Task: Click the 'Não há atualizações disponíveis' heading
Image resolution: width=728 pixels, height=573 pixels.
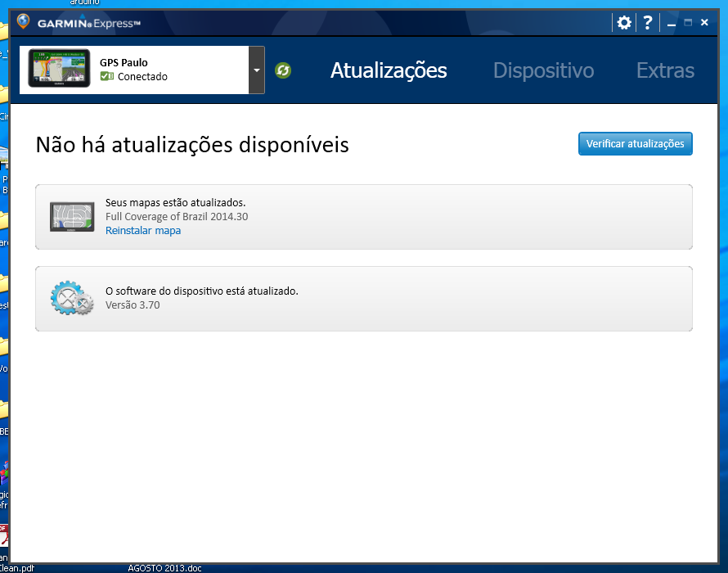Action: pos(192,145)
